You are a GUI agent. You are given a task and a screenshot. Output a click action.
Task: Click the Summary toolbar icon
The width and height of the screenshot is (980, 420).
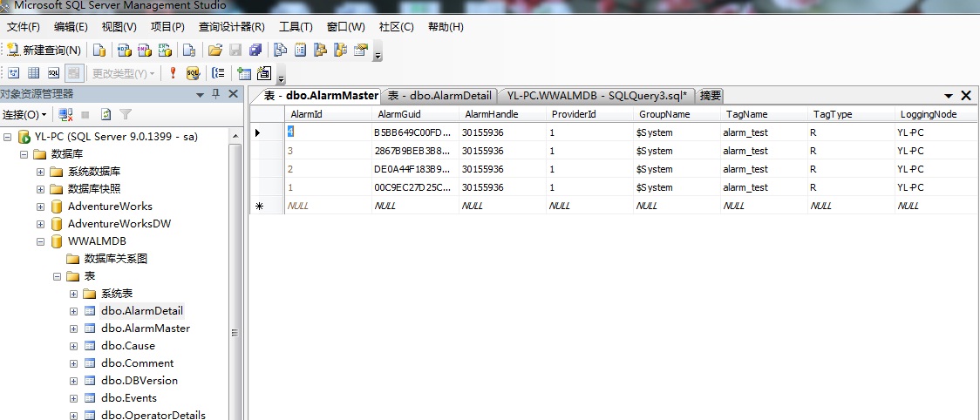pyautogui.click(x=301, y=51)
